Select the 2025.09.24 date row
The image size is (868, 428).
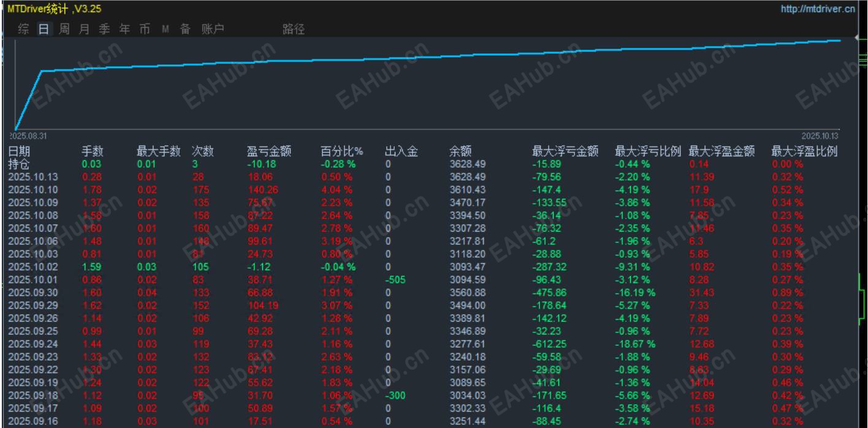[x=32, y=344]
